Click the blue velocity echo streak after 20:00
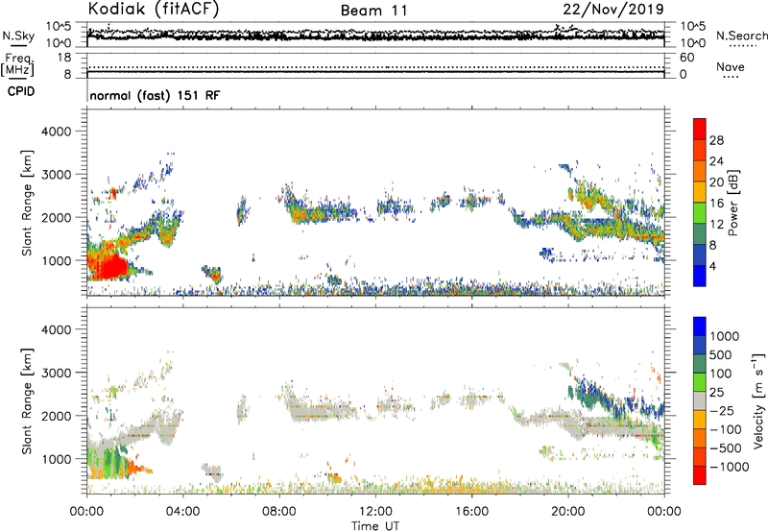The height and width of the screenshot is (532, 768). tap(617, 399)
